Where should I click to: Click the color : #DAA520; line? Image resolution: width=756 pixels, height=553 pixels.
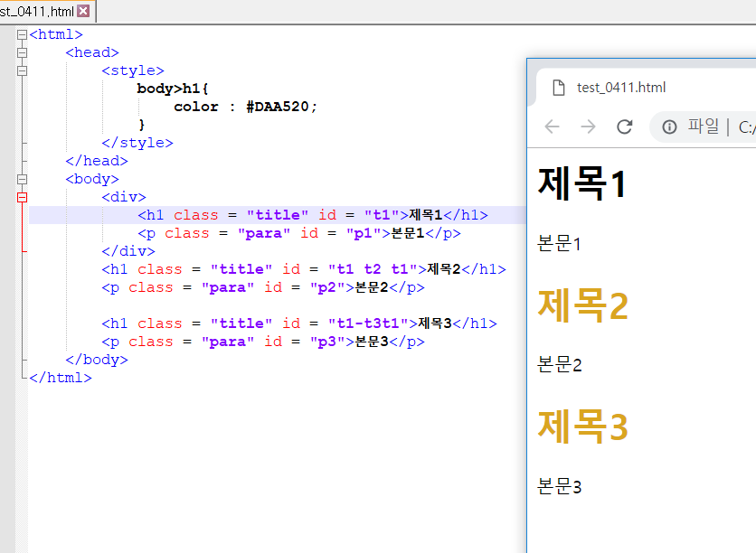(x=245, y=107)
